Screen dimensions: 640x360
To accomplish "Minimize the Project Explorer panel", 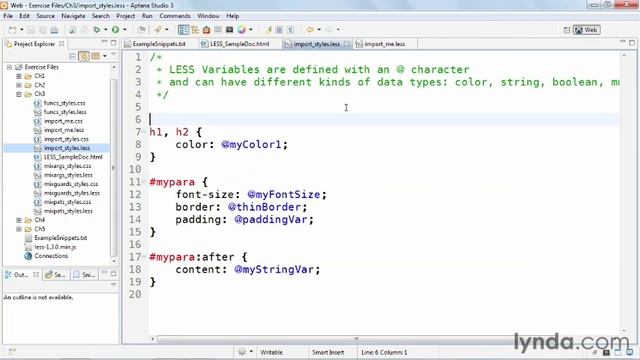I will [104, 42].
